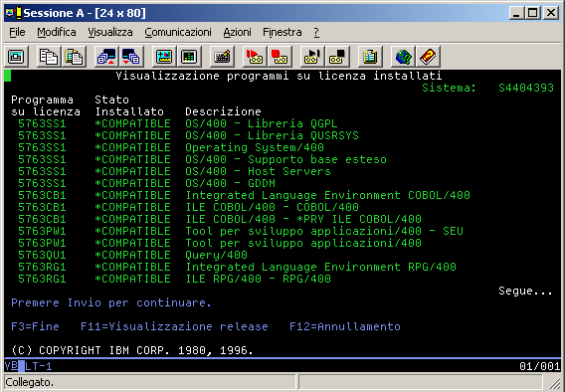
Task: Click the system name S4404393
Action: 526,88
